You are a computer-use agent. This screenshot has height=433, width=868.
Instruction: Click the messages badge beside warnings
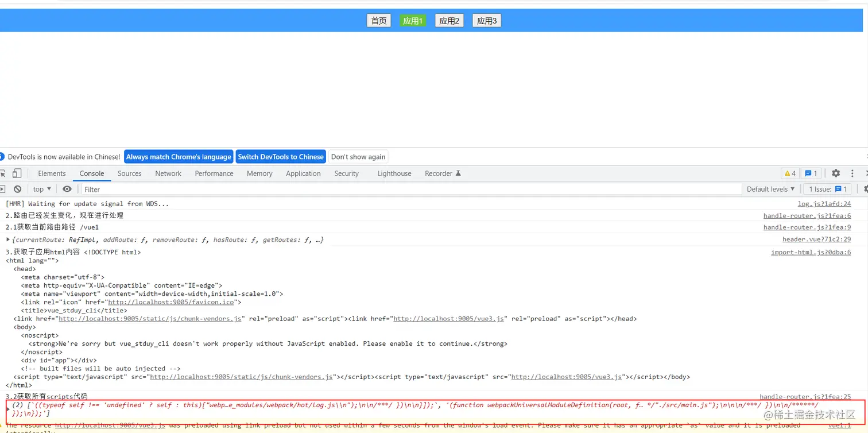(811, 173)
